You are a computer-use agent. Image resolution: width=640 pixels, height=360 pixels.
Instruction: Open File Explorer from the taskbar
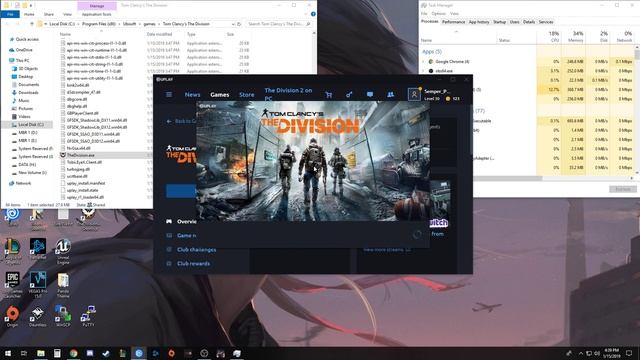(x=41, y=353)
